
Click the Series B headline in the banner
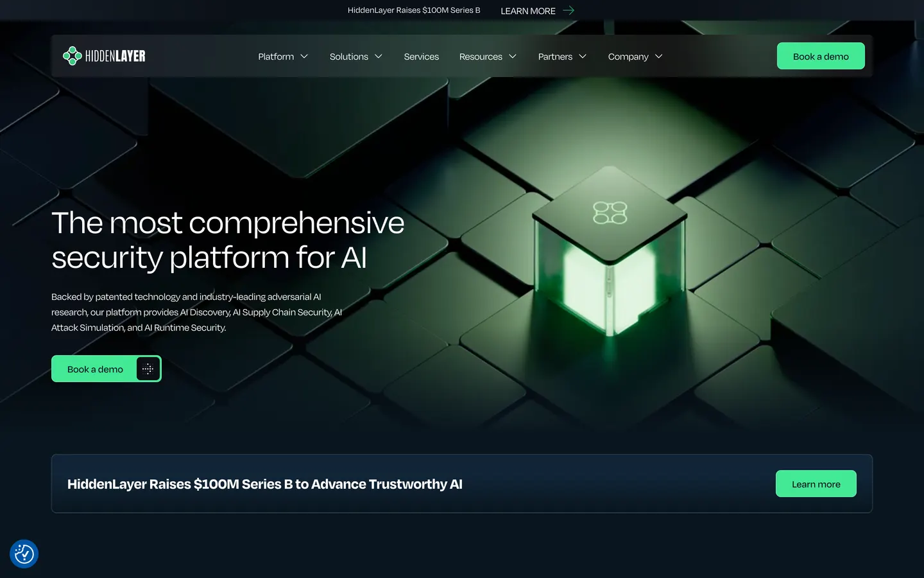264,484
